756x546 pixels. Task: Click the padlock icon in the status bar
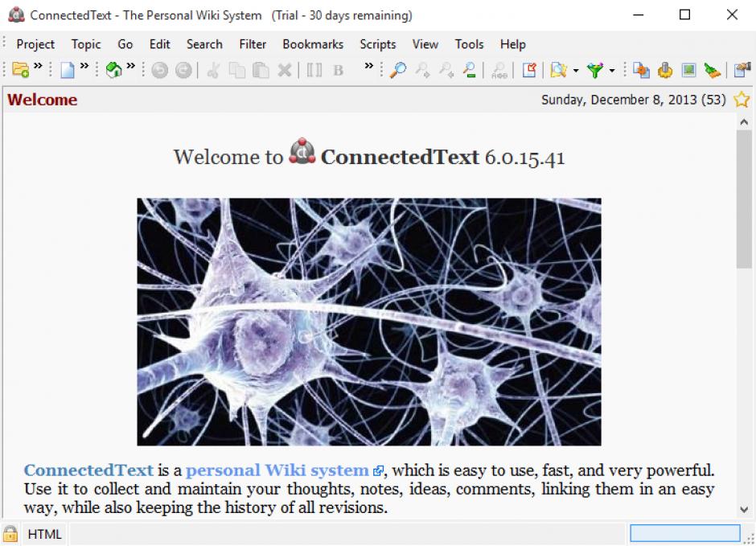[x=10, y=534]
